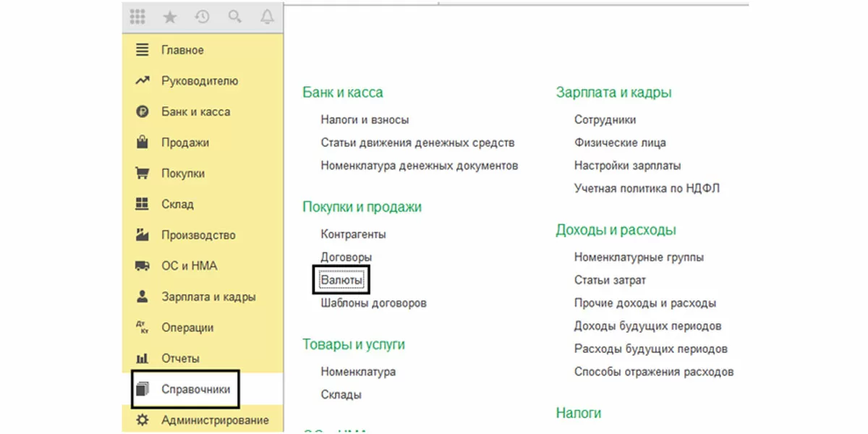
Task: Open Прочие доходы и расходы
Action: click(x=645, y=303)
